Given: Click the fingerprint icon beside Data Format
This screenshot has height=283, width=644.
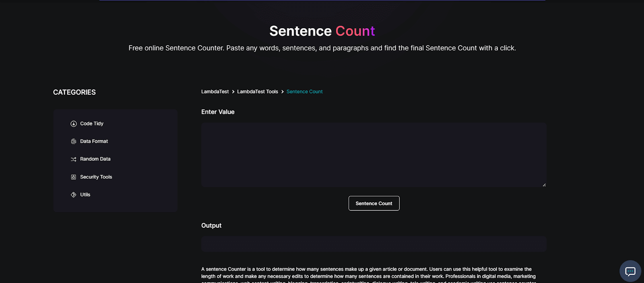Looking at the screenshot, I should pos(73,141).
